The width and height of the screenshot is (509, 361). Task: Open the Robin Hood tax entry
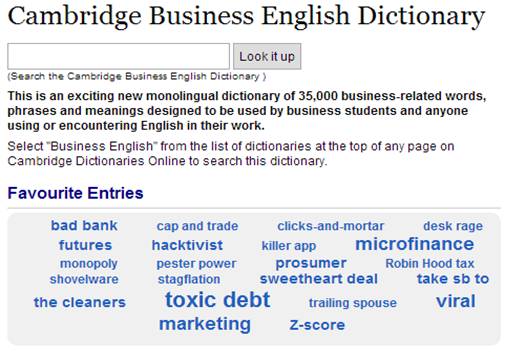pyautogui.click(x=430, y=263)
